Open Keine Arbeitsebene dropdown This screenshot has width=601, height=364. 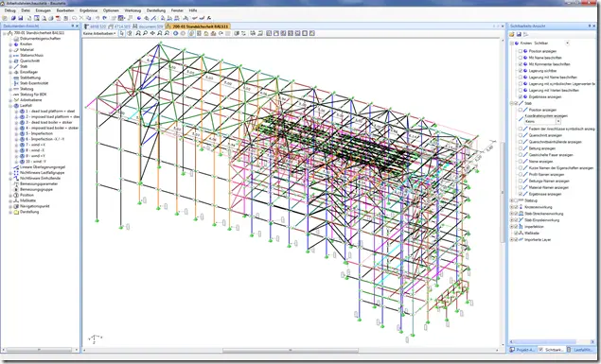99,33
